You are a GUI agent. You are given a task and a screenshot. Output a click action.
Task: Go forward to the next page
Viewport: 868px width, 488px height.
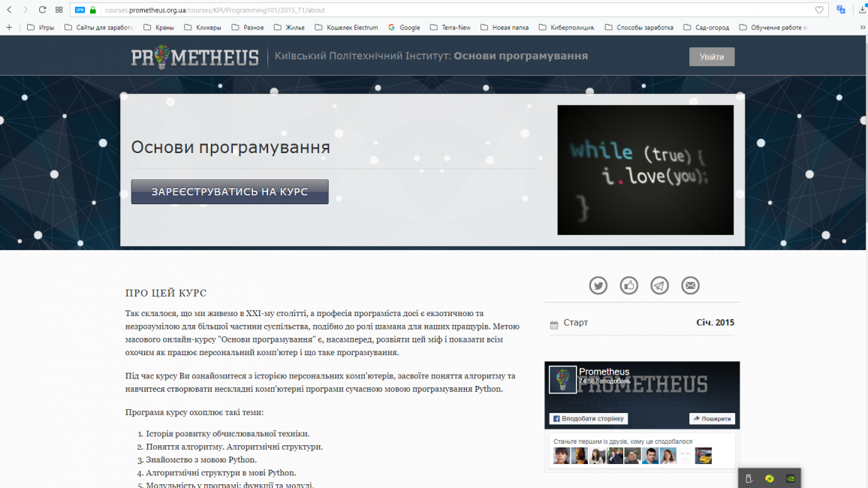26,10
